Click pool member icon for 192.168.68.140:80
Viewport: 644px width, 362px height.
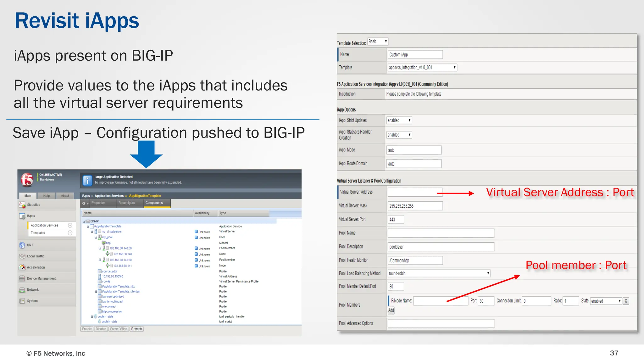point(104,248)
